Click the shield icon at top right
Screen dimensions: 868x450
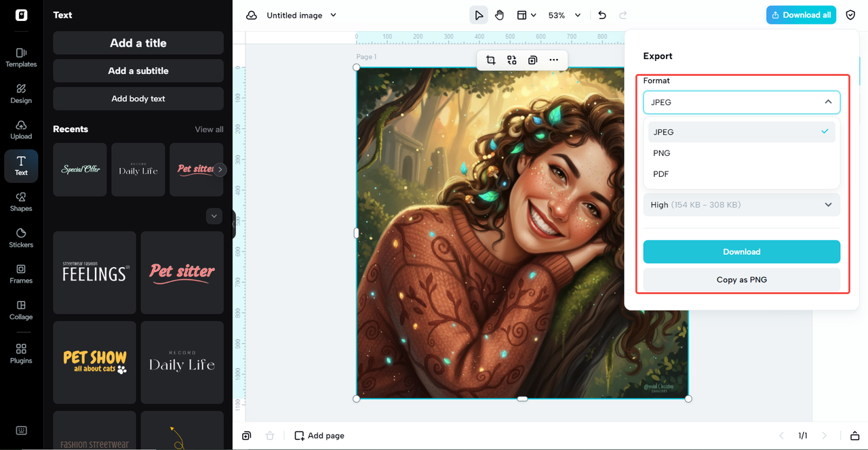850,15
